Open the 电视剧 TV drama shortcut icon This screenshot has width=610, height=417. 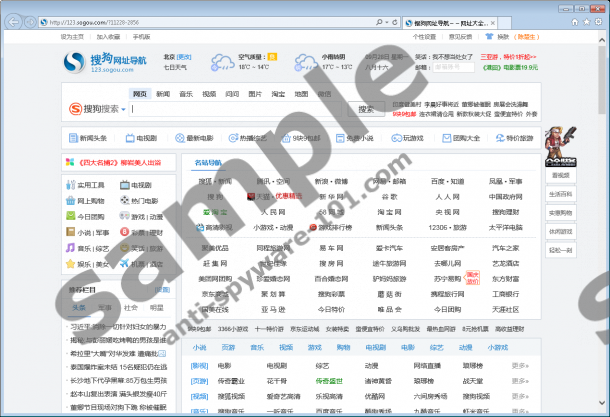(141, 138)
